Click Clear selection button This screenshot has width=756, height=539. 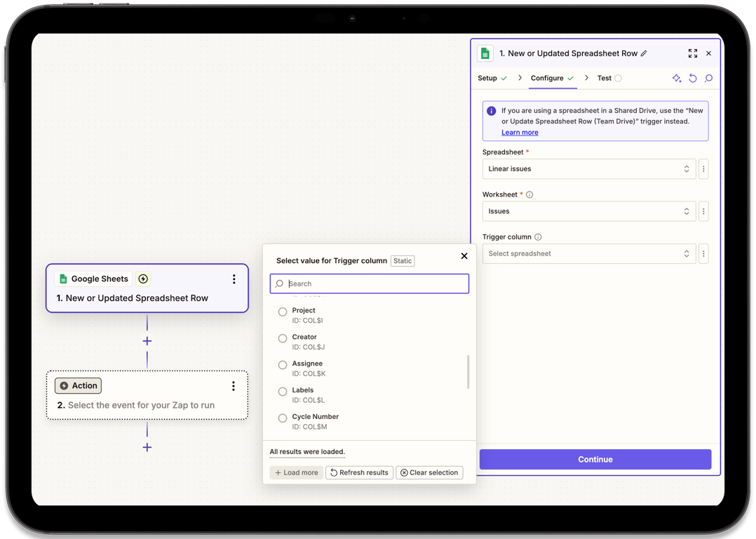pyautogui.click(x=430, y=473)
